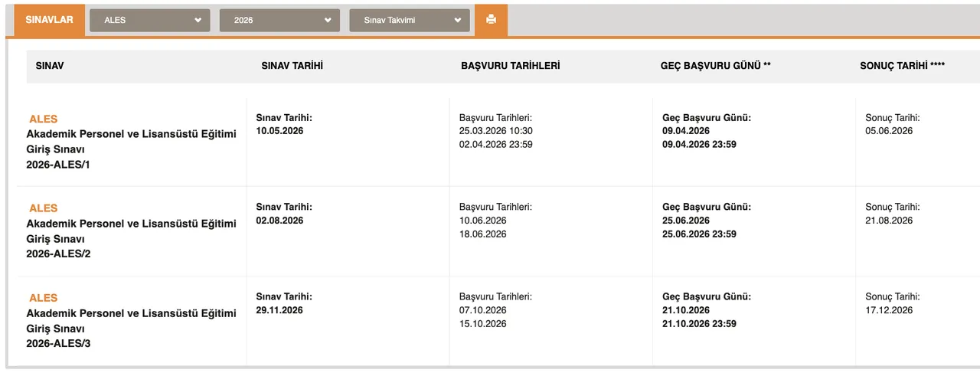Click the orange print icon
The height and width of the screenshot is (373, 980).
[x=491, y=20]
